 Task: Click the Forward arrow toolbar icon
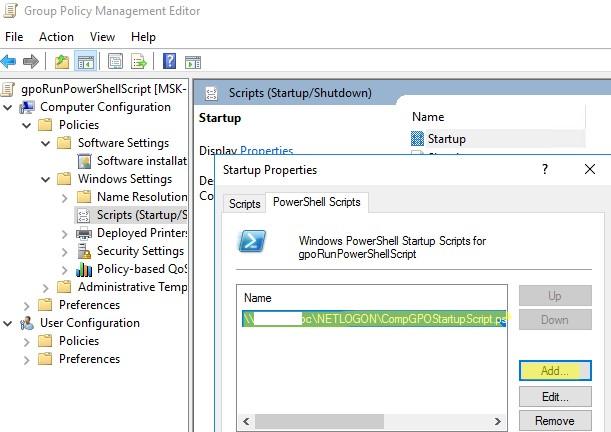pyautogui.click(x=31, y=62)
